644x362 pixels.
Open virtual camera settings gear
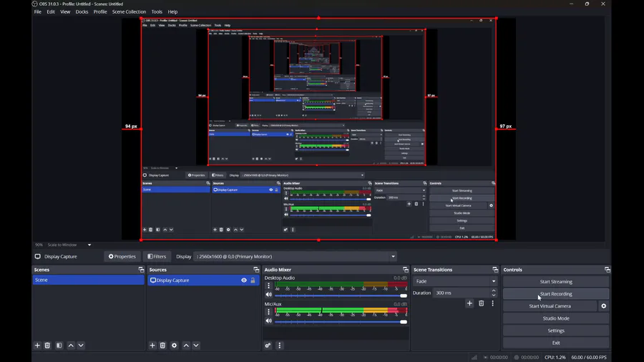tap(603, 306)
